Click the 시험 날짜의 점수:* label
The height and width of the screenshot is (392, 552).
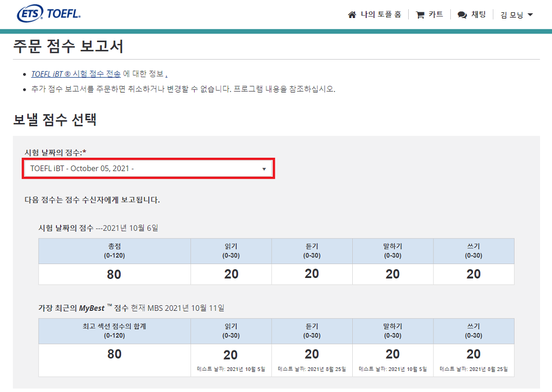(55, 153)
